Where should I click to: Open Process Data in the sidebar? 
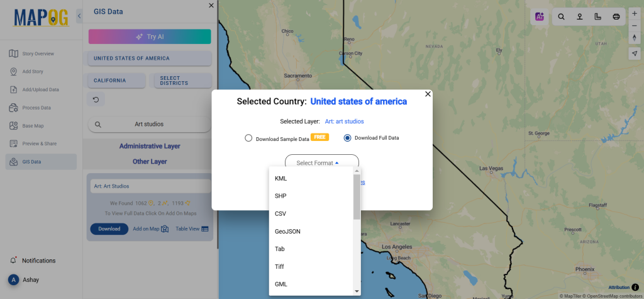pyautogui.click(x=36, y=108)
